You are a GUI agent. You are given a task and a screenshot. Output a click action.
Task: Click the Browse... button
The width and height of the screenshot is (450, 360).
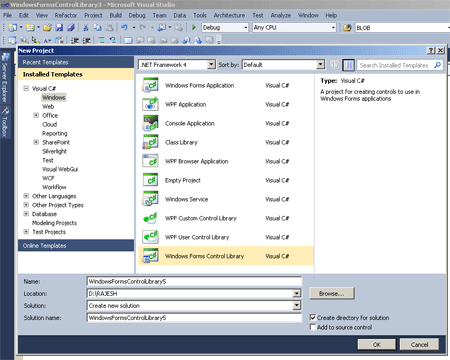(x=332, y=294)
